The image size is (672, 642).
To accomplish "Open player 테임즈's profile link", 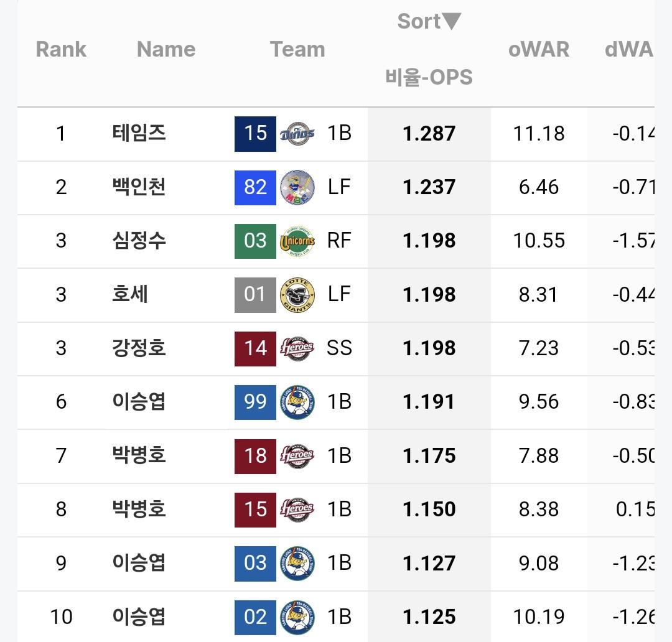I will point(139,133).
